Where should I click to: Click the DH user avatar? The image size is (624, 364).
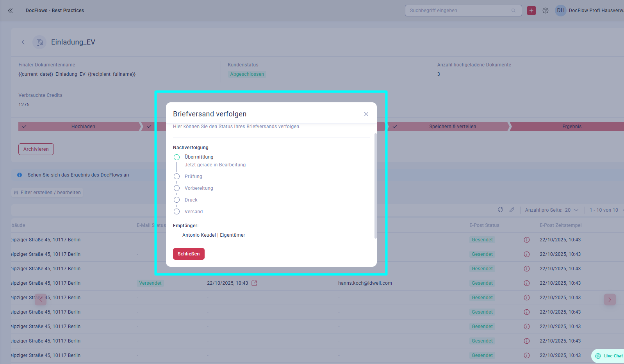[561, 11]
